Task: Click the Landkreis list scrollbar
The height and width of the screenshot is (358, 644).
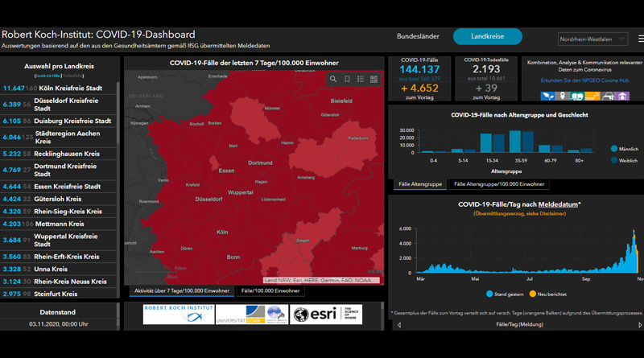Action: (x=118, y=113)
